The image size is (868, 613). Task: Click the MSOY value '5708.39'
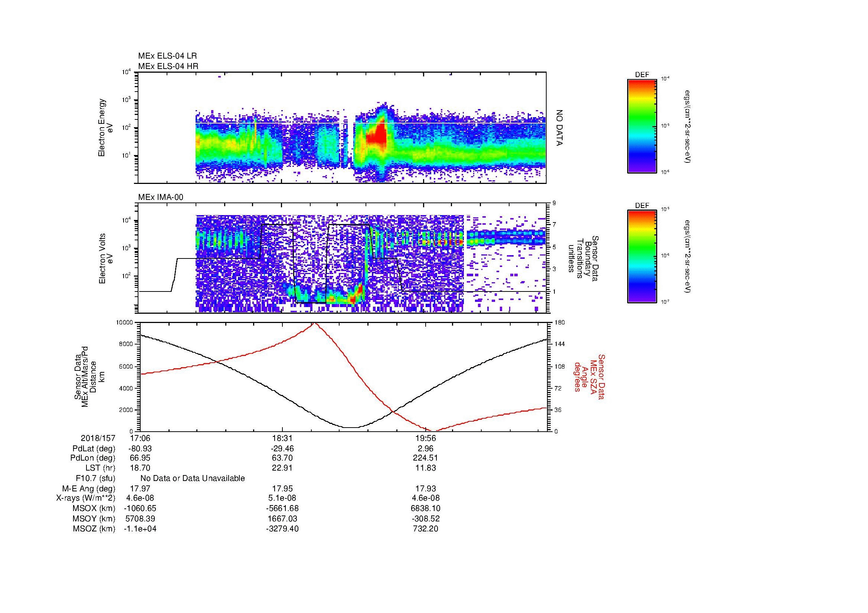pos(140,518)
